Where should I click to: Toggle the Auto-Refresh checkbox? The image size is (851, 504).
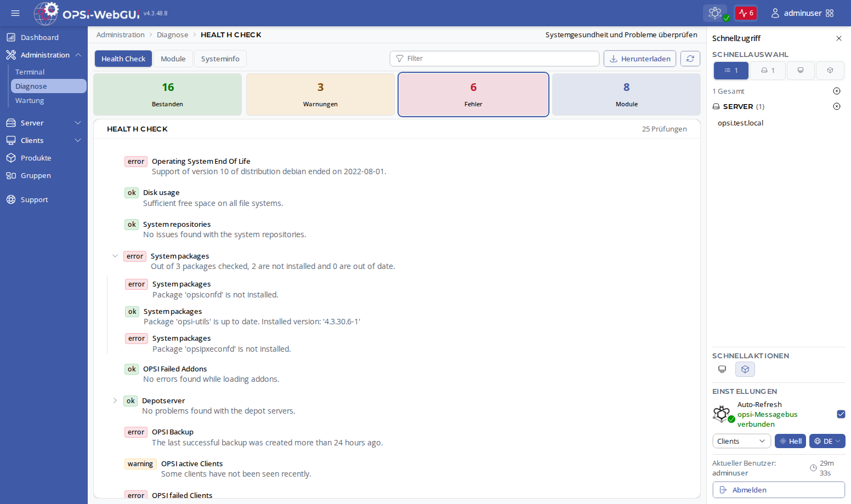tap(841, 414)
